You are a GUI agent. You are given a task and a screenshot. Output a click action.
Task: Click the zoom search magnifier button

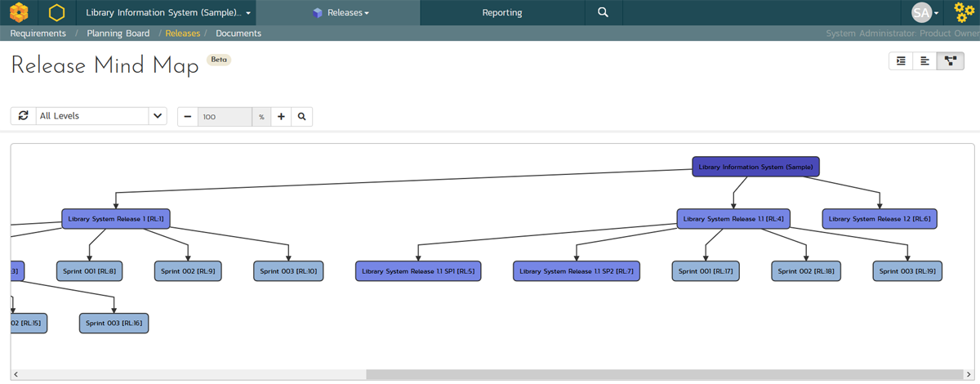pyautogui.click(x=302, y=117)
